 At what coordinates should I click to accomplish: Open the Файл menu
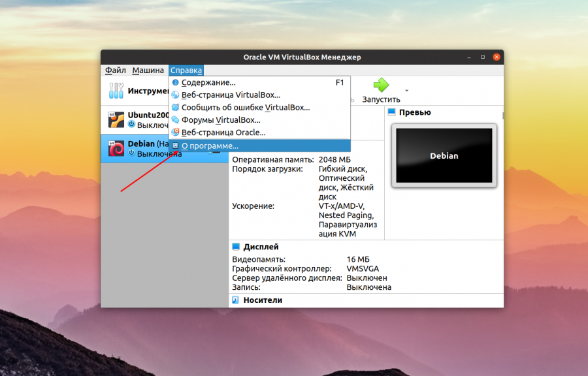pos(115,70)
